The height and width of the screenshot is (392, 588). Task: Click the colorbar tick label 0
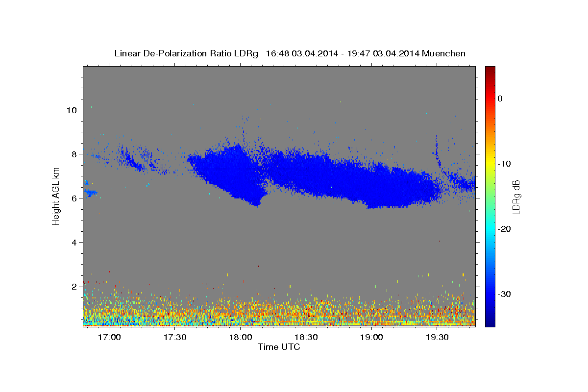coord(500,98)
